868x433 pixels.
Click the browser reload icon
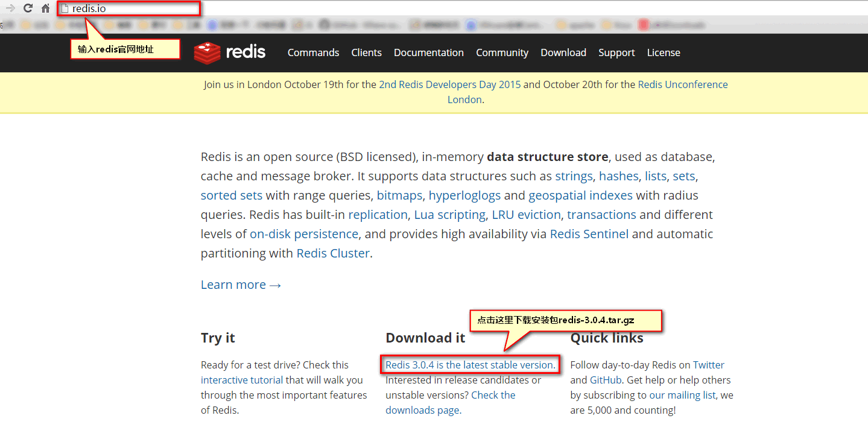click(x=28, y=8)
